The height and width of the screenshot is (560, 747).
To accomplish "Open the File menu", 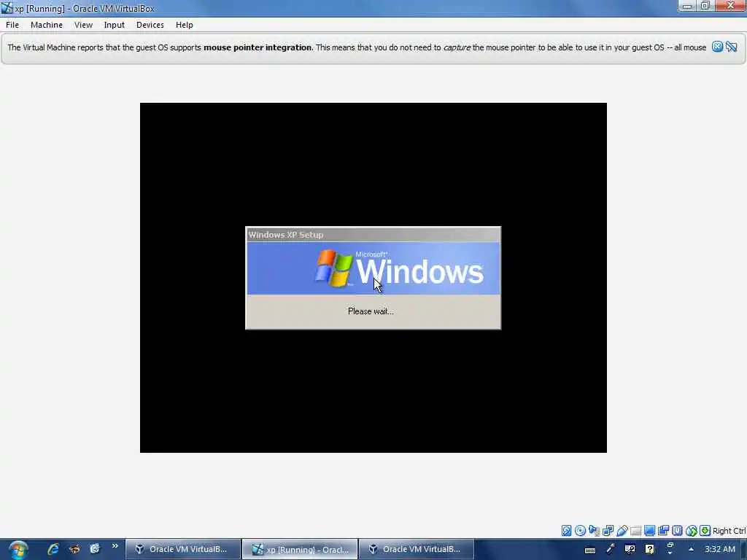I will click(x=12, y=25).
